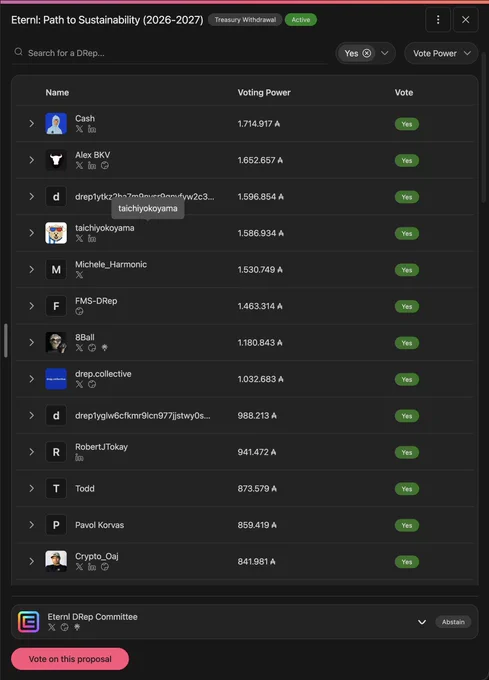Select the Name column header

tap(57, 92)
